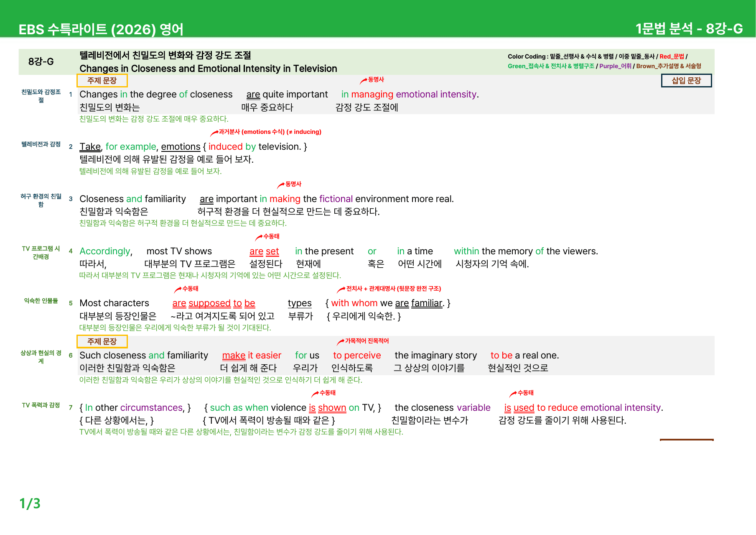This screenshot has width=756, height=535.
Task: Click the header title 1문법 분석 - 8강-G
Action: [x=689, y=28]
